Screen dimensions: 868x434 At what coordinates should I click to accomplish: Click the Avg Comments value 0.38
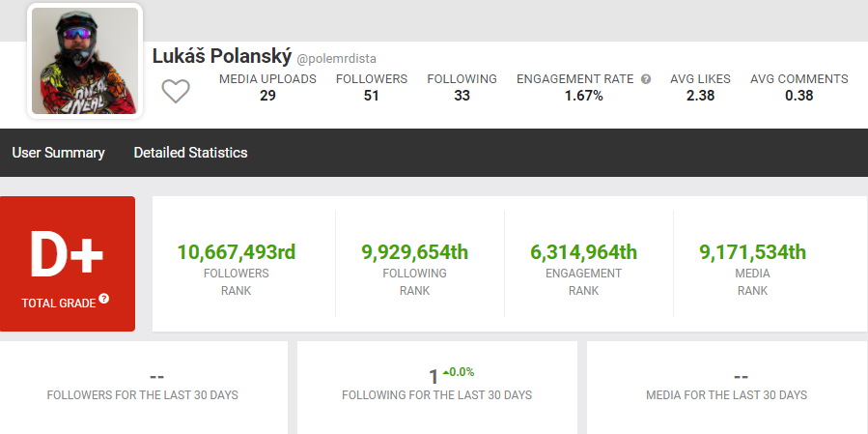click(798, 96)
